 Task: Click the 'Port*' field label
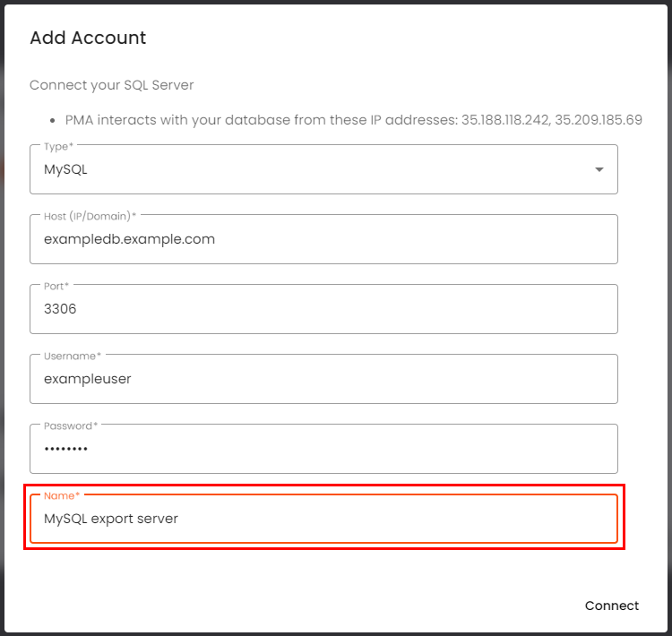point(56,286)
